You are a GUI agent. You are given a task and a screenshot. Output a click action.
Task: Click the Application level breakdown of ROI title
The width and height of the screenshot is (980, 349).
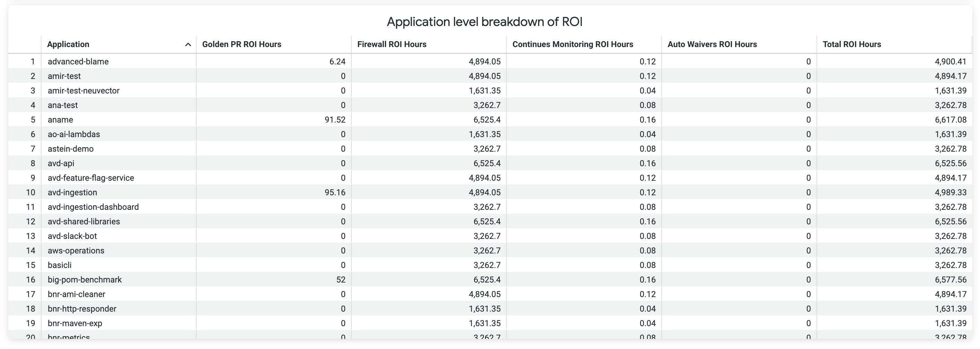pos(485,22)
